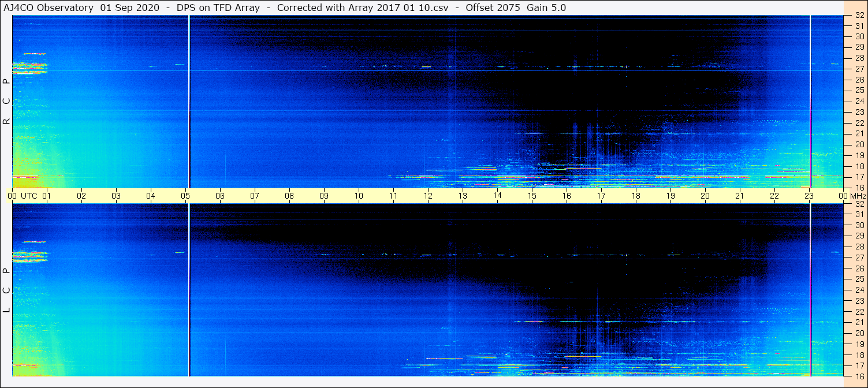Select hour 07 on the UTC time axis
Viewport: 868px width, 388px height.
(x=255, y=196)
